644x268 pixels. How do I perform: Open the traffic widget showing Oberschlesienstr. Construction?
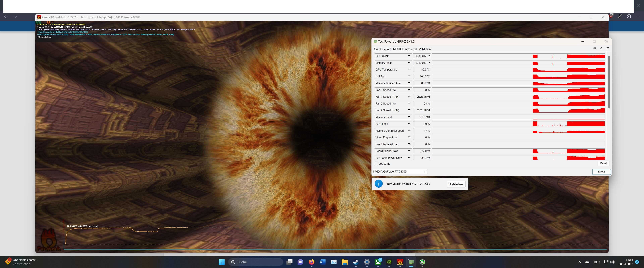(x=21, y=262)
